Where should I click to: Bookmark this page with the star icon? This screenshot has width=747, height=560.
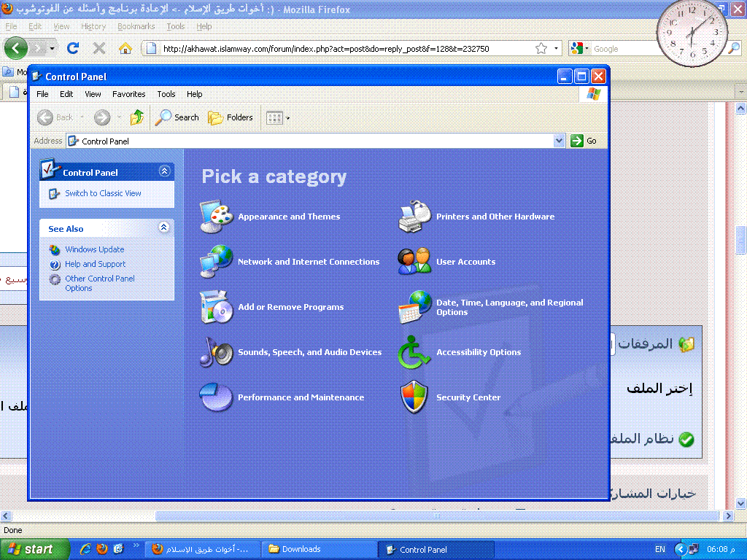tap(541, 48)
